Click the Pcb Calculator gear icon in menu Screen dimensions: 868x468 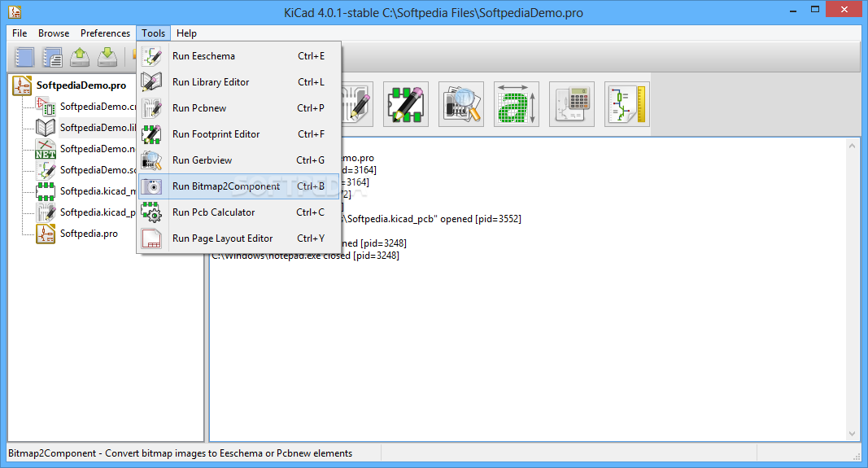[x=151, y=212]
